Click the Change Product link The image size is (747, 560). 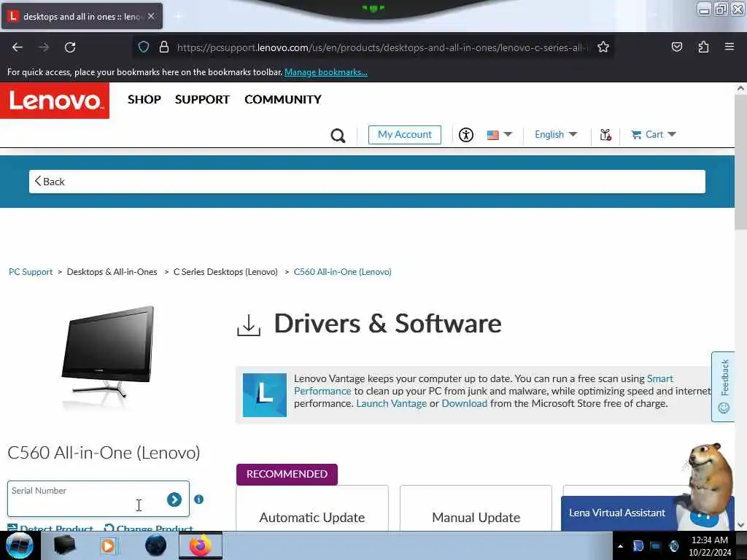point(149,528)
